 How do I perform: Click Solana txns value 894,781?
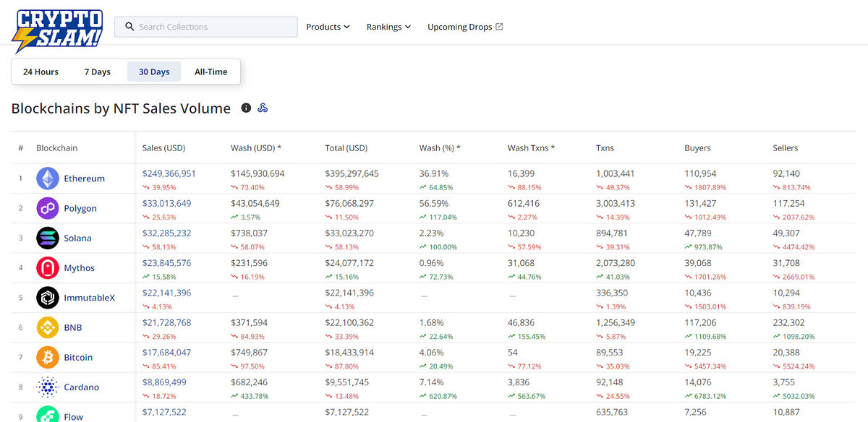(612, 233)
